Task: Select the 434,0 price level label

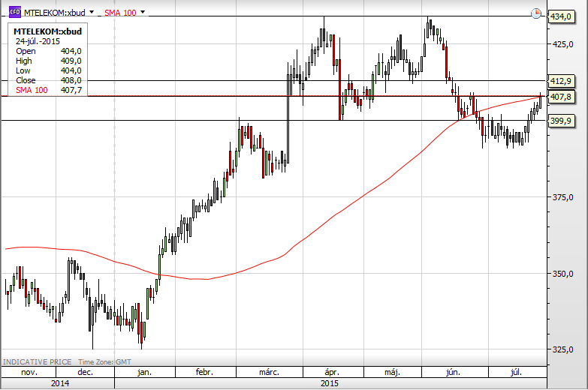Action: pos(562,16)
